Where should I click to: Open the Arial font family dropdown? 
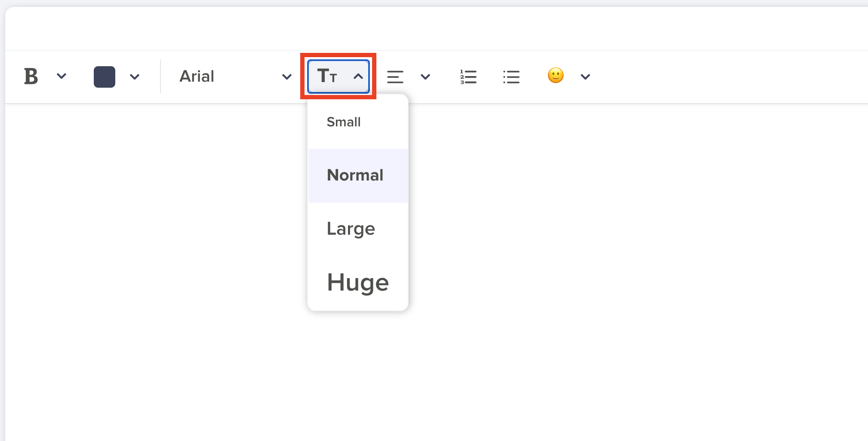tap(235, 77)
